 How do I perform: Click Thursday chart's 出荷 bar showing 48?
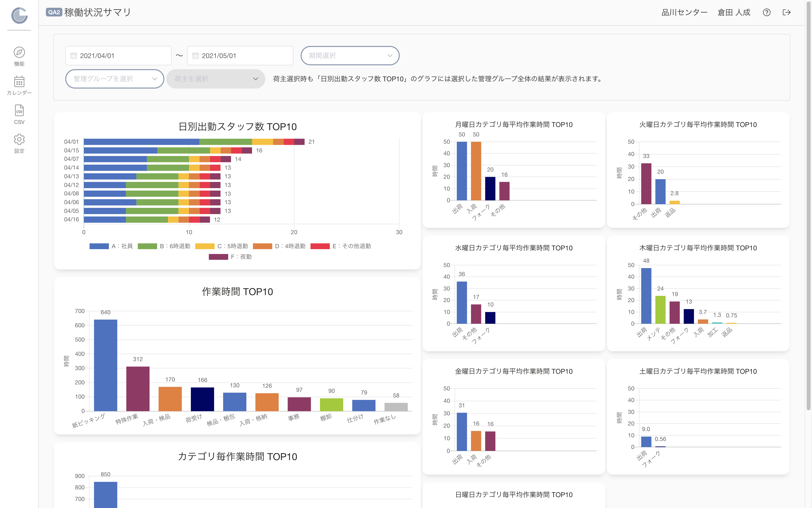coord(646,296)
